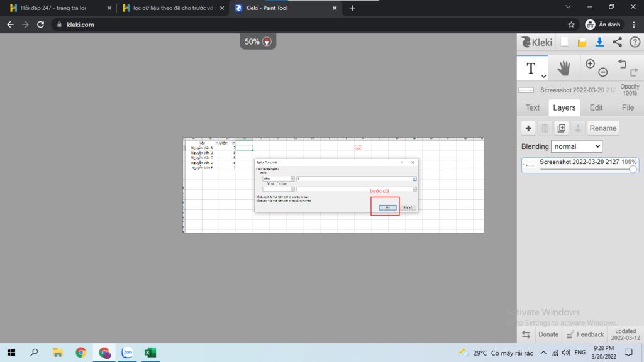Switch to the Text tab
Screen dimensions: 644x362
click(532, 107)
